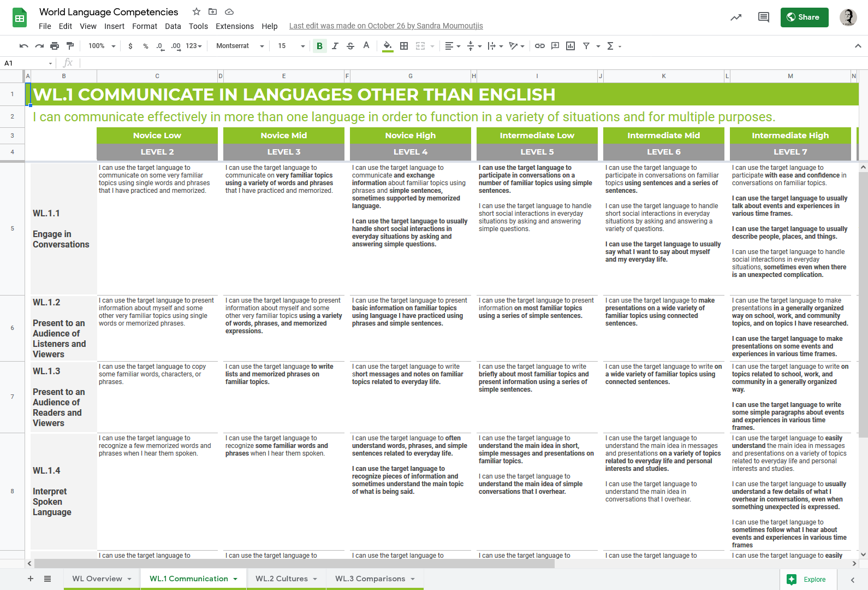Toggle italic text formatting
The height and width of the screenshot is (590, 868).
[x=335, y=46]
